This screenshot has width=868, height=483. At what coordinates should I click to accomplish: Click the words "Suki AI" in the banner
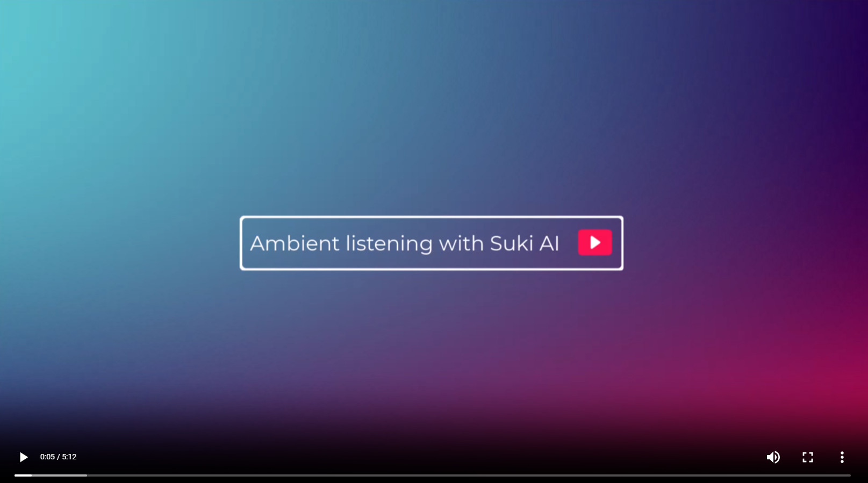525,243
